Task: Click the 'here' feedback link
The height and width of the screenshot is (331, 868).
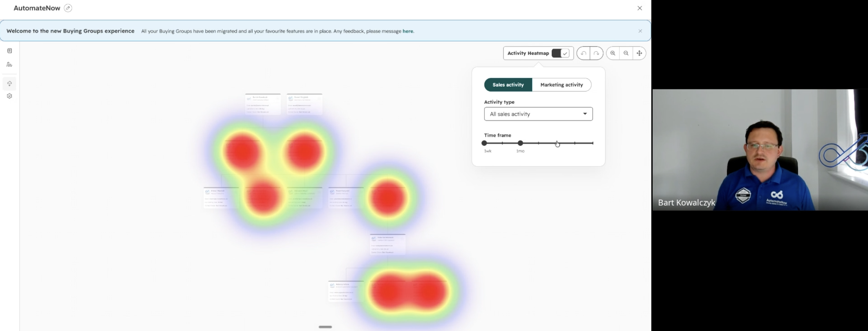Action: pyautogui.click(x=408, y=31)
